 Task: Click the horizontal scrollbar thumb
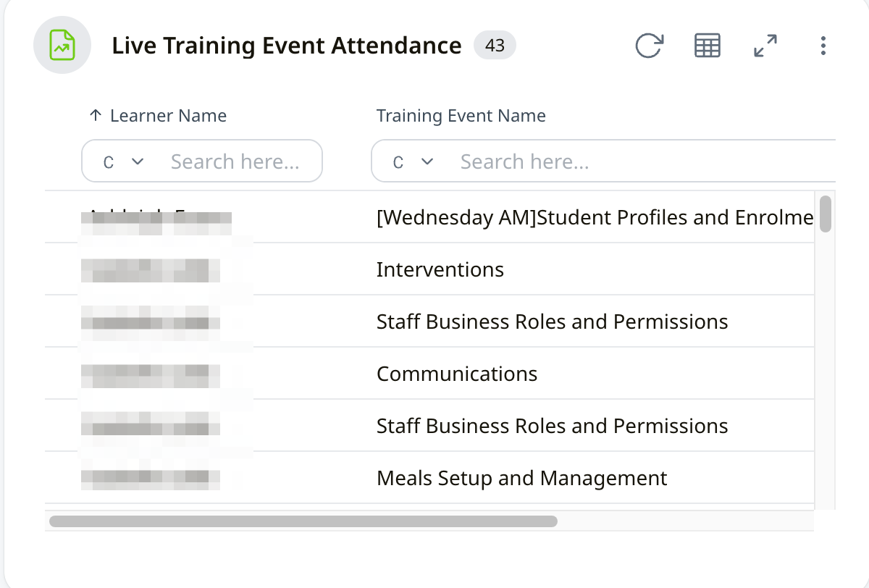pos(303,521)
